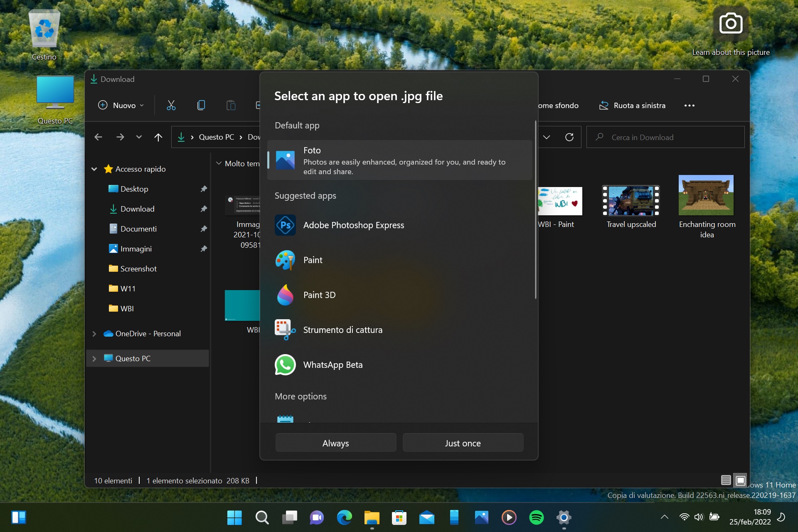Open Download in the navigation pane
The width and height of the screenshot is (798, 532).
coord(137,209)
